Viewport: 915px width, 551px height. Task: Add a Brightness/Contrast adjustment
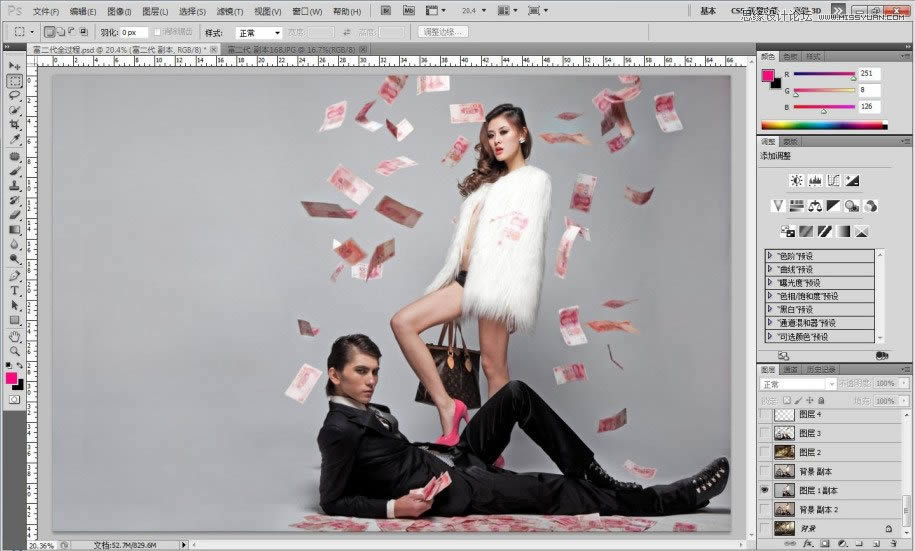click(x=796, y=180)
